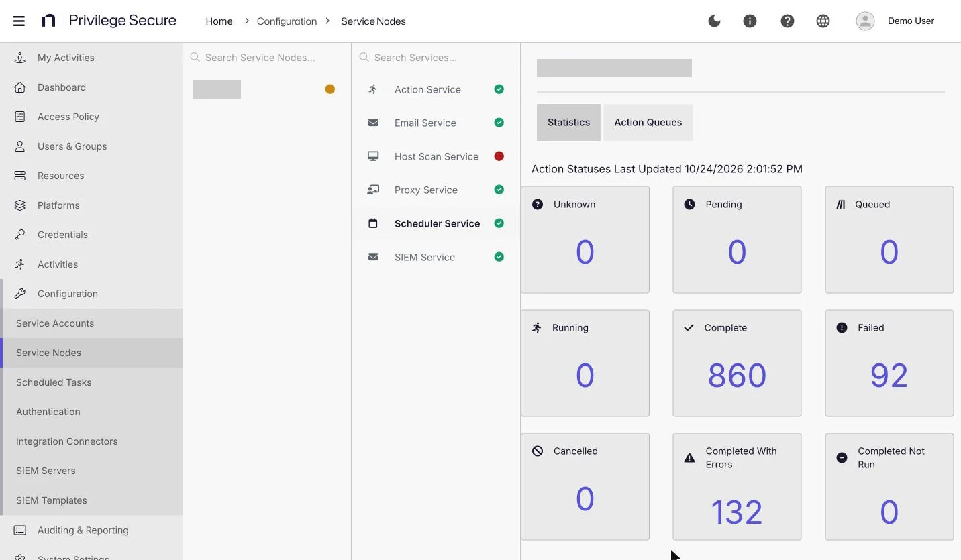Open SIEM Templates submenu item
Viewport: 961px width, 560px height.
click(x=91, y=500)
